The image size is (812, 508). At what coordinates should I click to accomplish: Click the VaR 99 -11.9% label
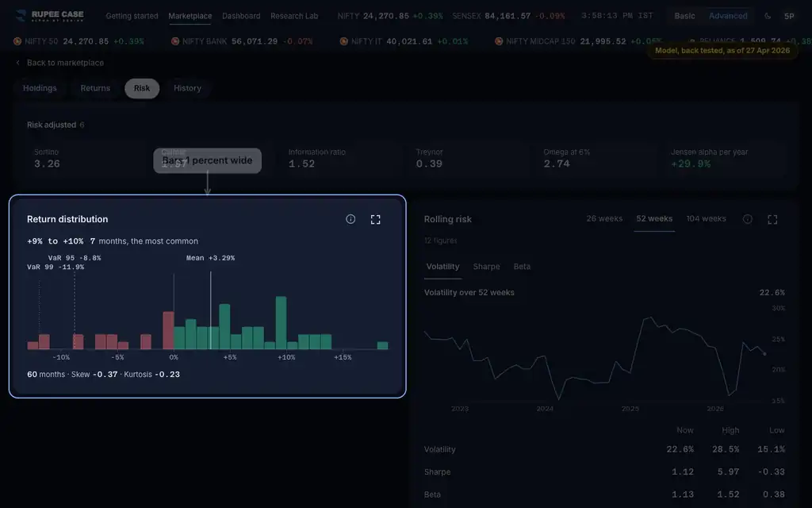[56, 267]
